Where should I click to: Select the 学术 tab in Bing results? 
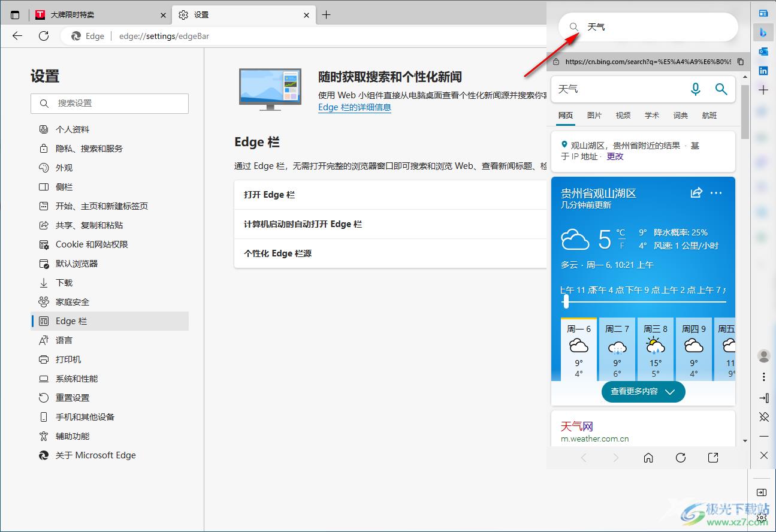pyautogui.click(x=652, y=116)
